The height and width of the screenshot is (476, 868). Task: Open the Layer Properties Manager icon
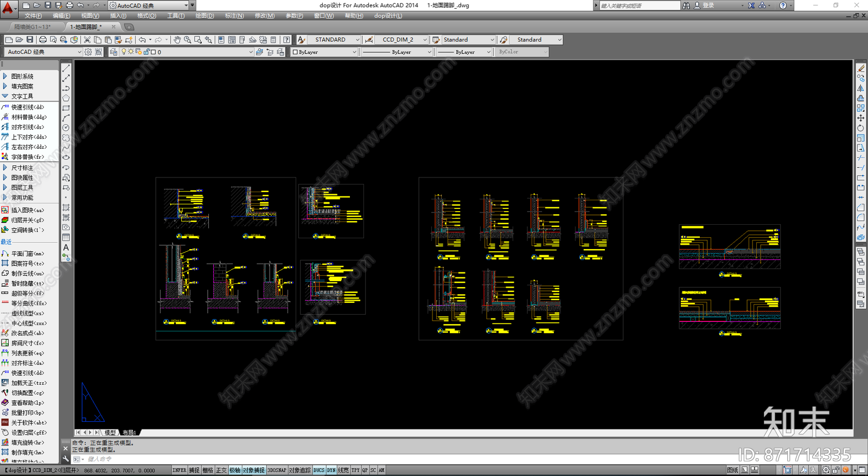pos(113,52)
